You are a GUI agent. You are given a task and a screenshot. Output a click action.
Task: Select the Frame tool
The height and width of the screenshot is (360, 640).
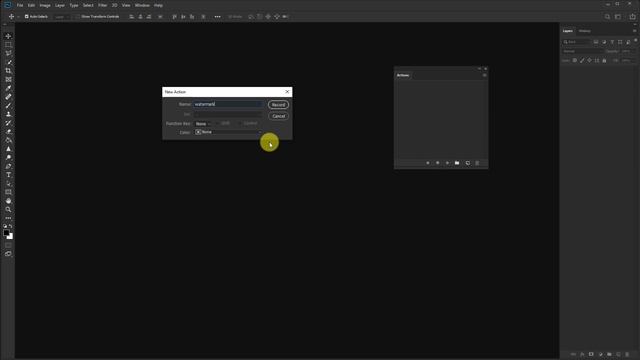coord(8,79)
